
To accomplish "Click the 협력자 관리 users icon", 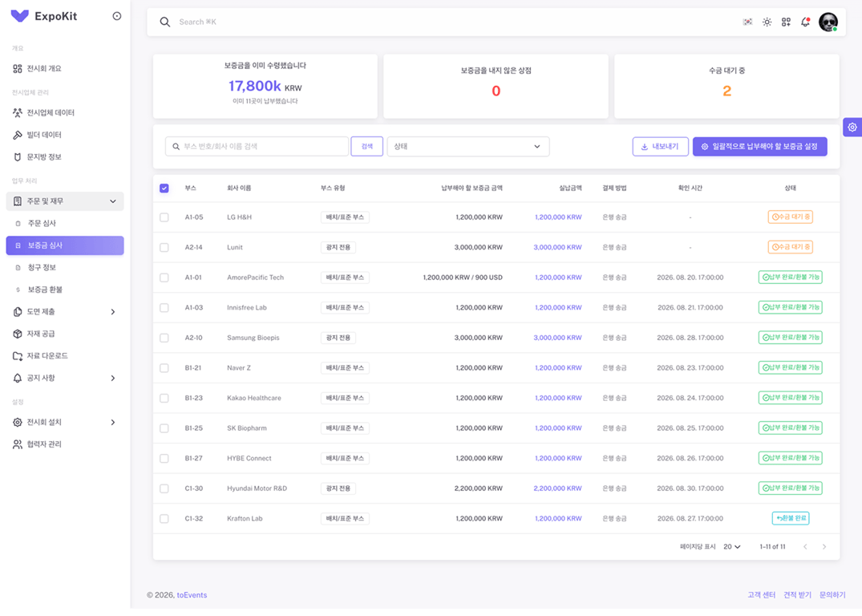I will click(18, 444).
